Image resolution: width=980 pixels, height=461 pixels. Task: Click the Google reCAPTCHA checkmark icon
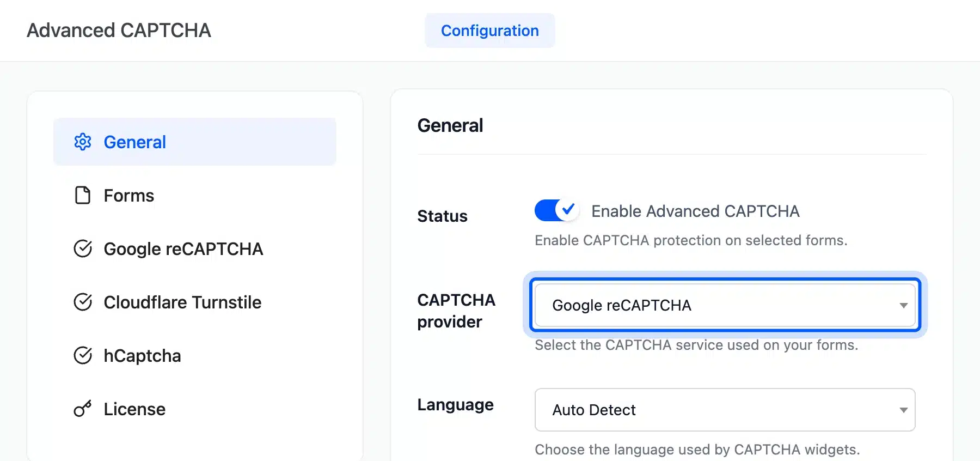click(83, 248)
